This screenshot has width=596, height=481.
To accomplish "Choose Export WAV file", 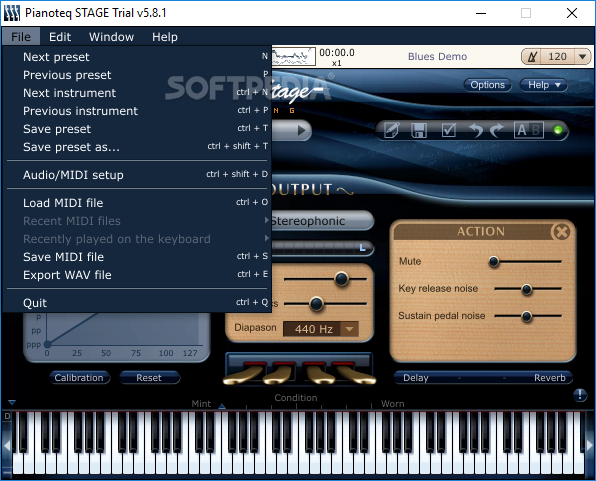I will 137,275.
